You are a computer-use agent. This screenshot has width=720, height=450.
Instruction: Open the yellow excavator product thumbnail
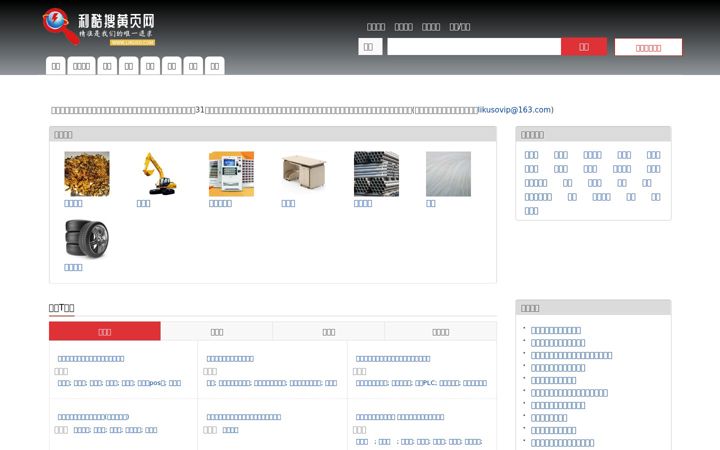pos(159,174)
